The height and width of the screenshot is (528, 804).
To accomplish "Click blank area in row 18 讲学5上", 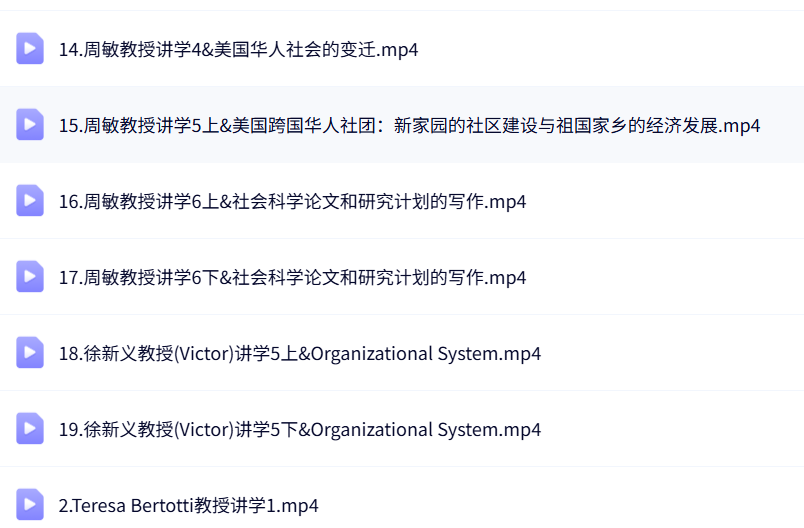I will (x=680, y=353).
